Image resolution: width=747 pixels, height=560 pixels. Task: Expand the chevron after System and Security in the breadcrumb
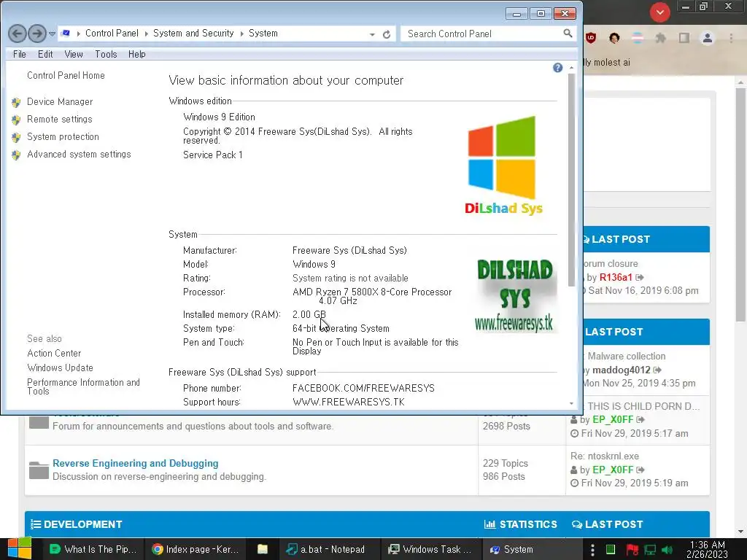(241, 34)
